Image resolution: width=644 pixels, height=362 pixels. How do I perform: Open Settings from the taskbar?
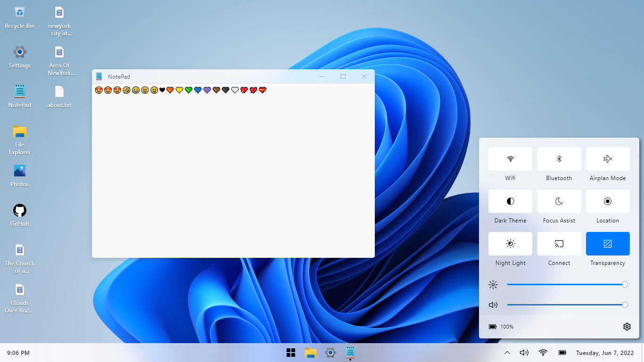coord(330,353)
